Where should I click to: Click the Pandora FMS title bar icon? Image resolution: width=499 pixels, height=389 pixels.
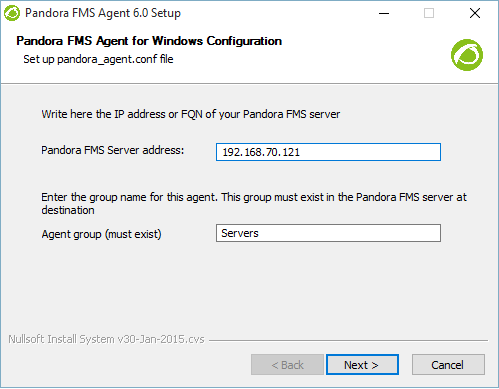[x=12, y=13]
